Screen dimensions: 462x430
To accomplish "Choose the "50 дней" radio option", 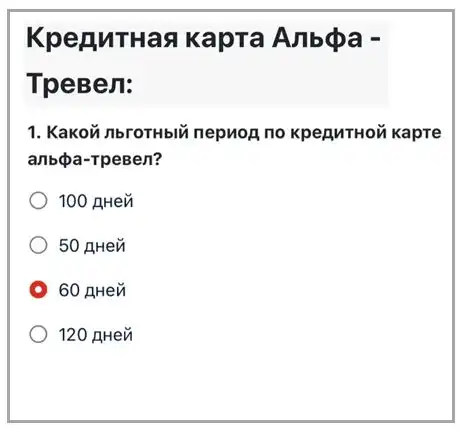I will [x=38, y=245].
